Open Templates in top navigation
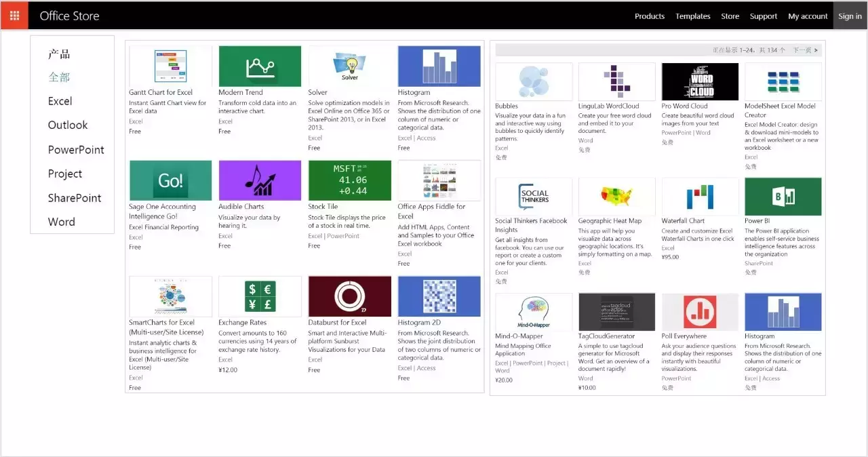868x457 pixels. point(692,16)
